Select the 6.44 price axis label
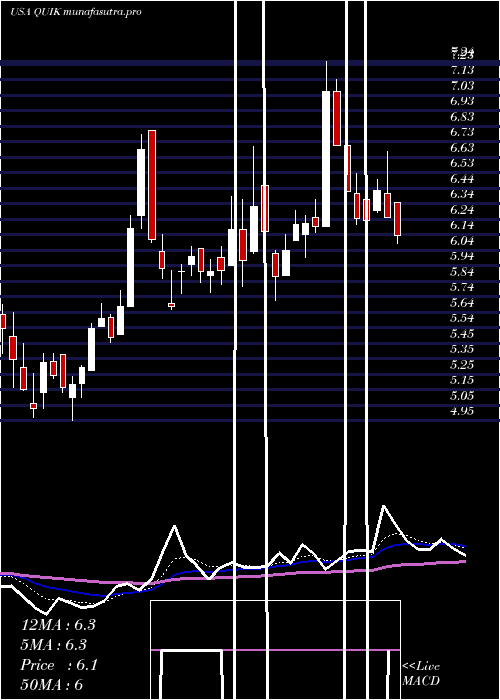Screen dimensions: 500x700 462,179
